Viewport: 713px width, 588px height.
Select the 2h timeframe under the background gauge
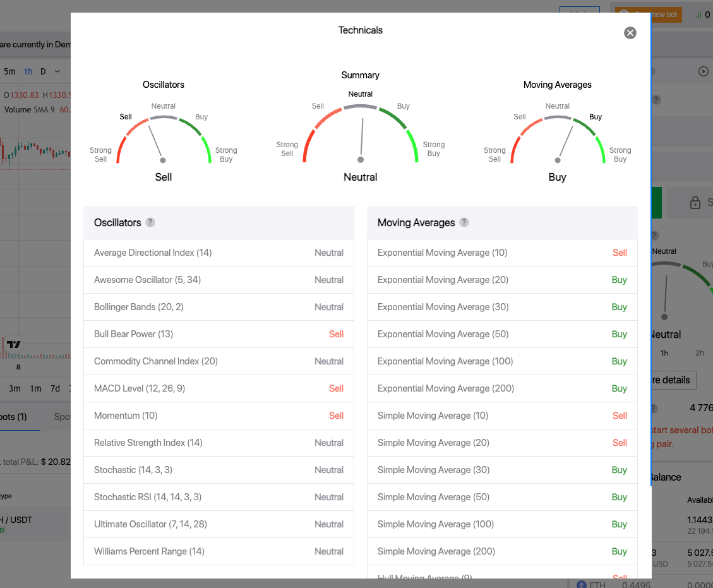pyautogui.click(x=699, y=353)
